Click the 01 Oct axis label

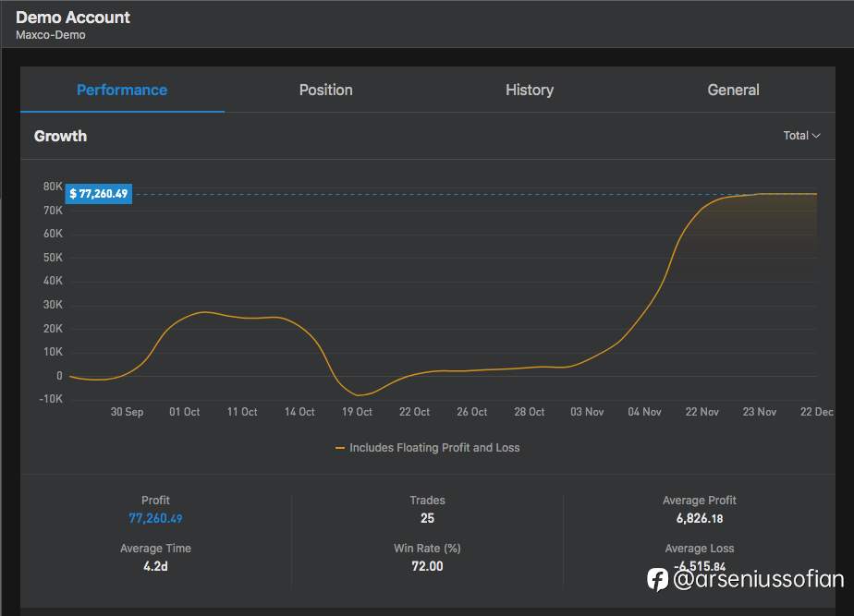[184, 412]
